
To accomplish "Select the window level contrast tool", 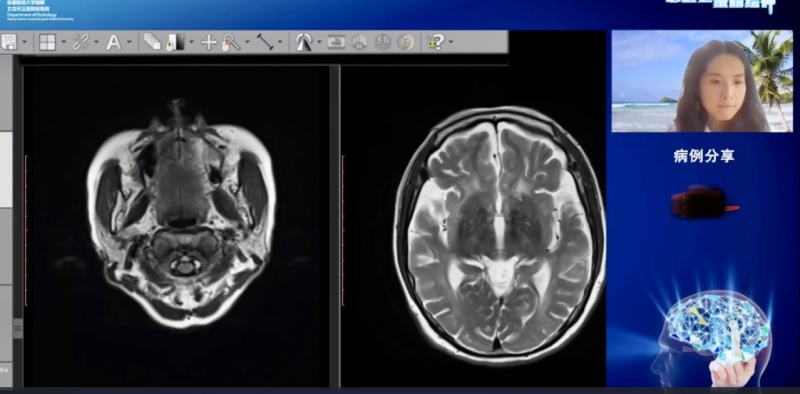I will point(175,42).
